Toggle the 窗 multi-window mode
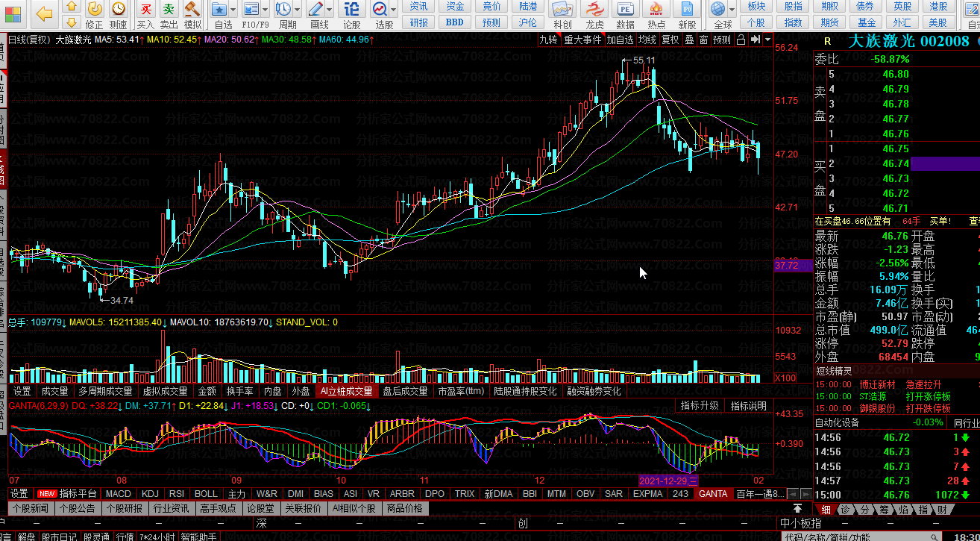The image size is (980, 541). tap(703, 40)
